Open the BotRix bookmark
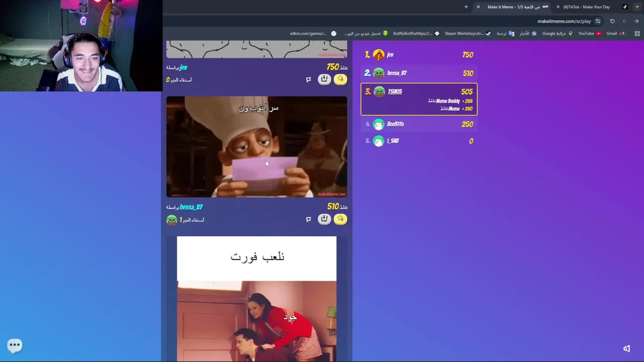This screenshot has width=644, height=362. point(416,34)
